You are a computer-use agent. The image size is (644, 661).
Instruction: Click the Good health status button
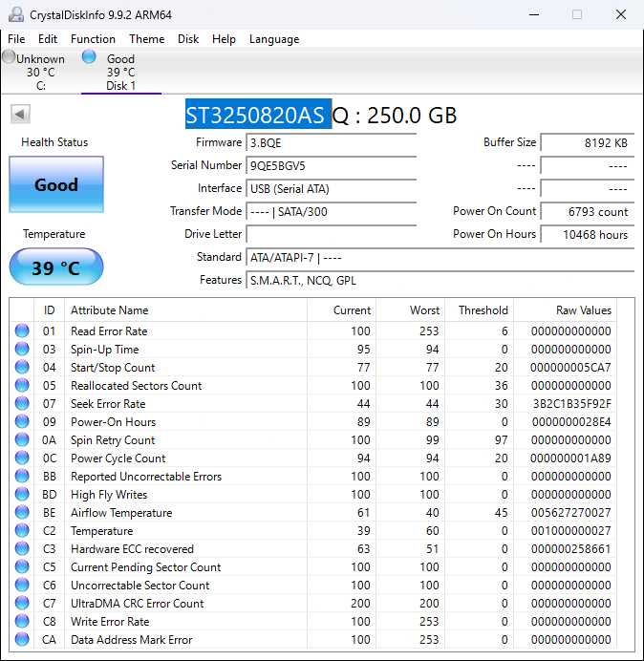coord(56,184)
